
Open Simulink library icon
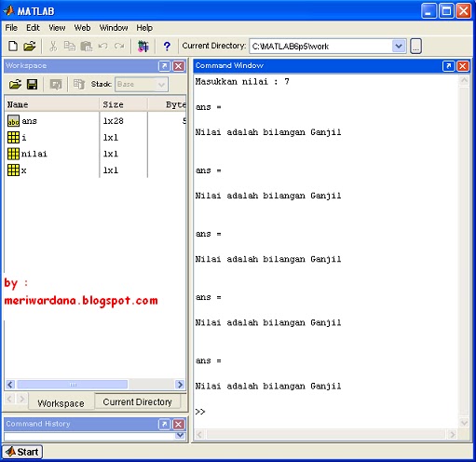click(x=143, y=47)
